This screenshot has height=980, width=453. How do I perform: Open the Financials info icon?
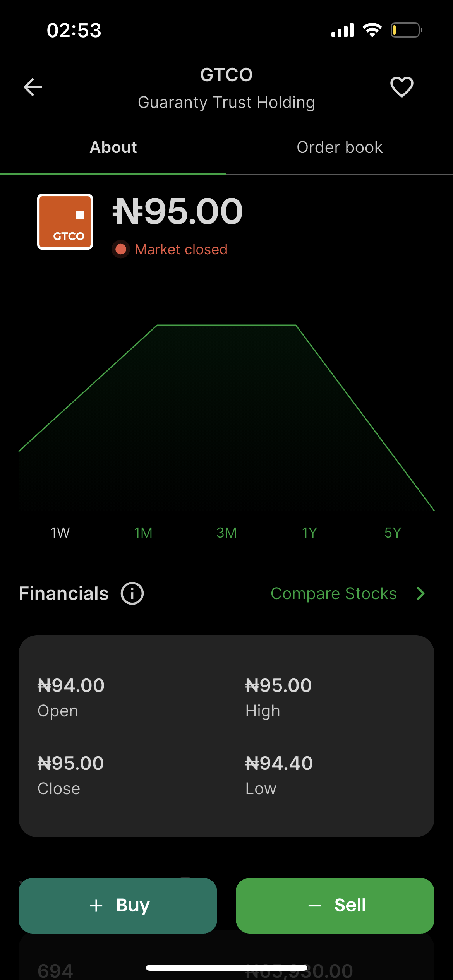[132, 593]
